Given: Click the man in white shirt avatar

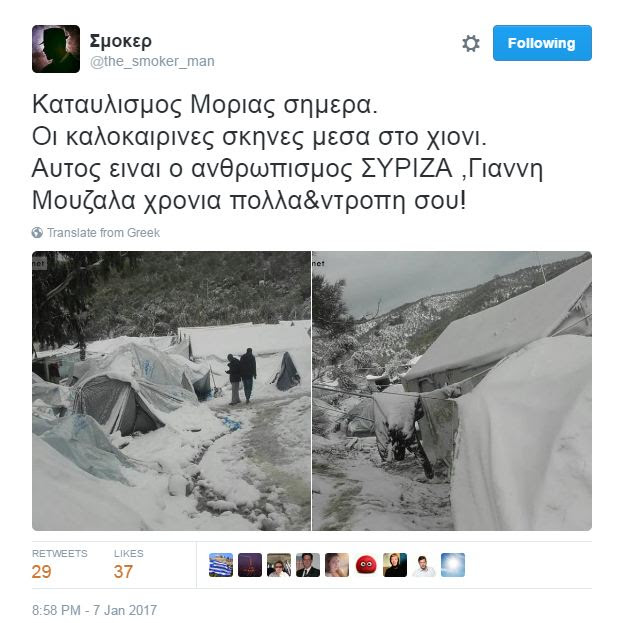Looking at the screenshot, I should [x=424, y=565].
